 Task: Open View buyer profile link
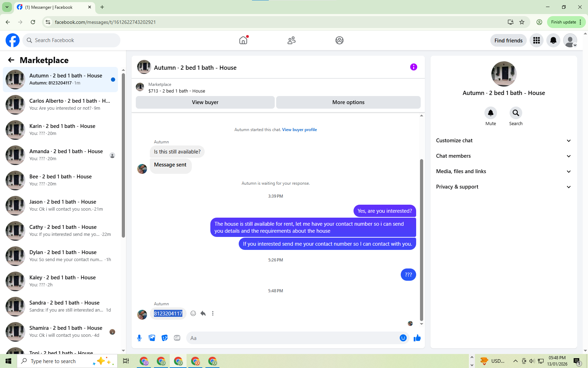299,130
